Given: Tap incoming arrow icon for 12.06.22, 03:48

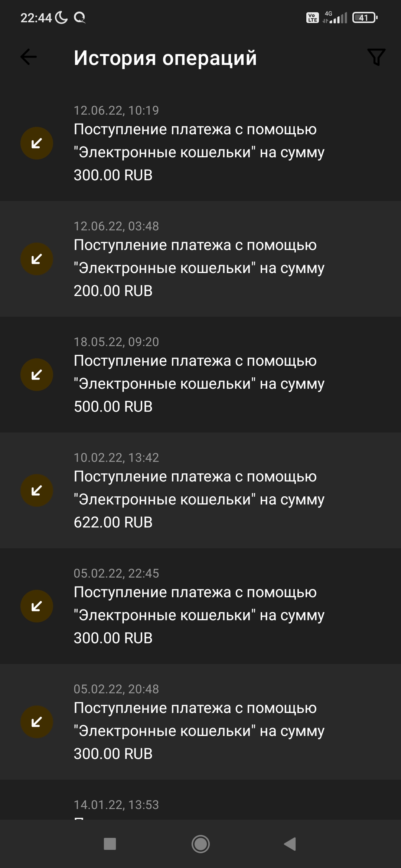Looking at the screenshot, I should tap(37, 259).
